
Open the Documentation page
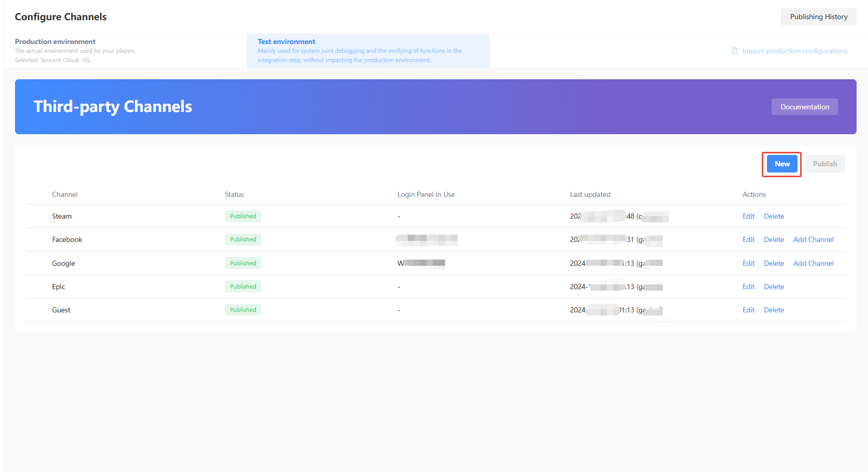coord(804,107)
